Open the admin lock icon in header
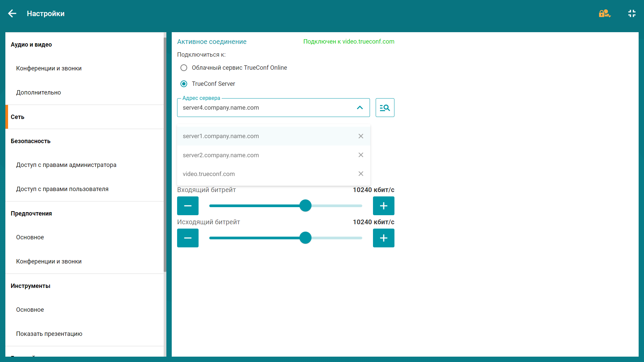Screen dimensions: 644x362 click(605, 13)
